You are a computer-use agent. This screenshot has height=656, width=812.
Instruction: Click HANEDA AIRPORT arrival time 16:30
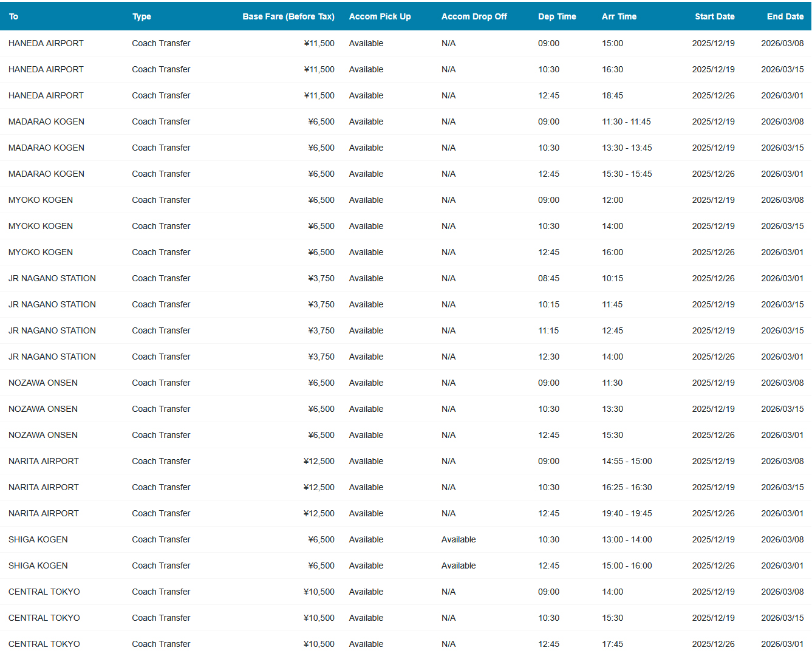click(612, 69)
